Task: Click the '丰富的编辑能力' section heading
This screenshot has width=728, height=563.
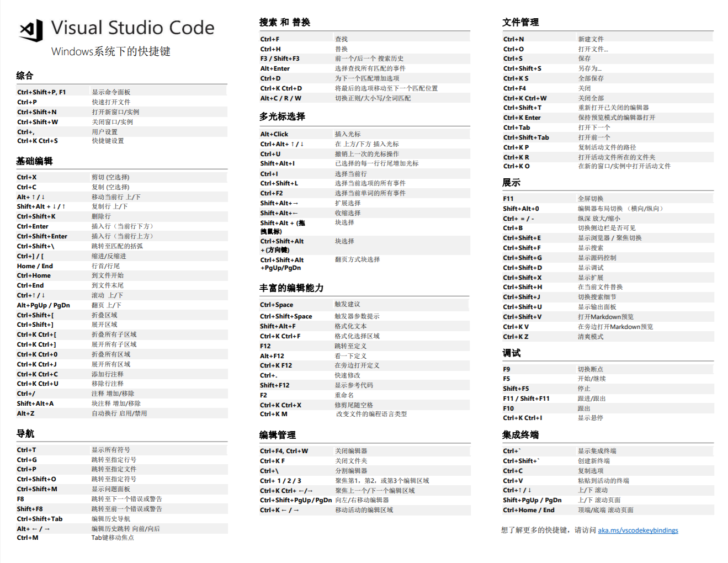Action: pyautogui.click(x=291, y=288)
